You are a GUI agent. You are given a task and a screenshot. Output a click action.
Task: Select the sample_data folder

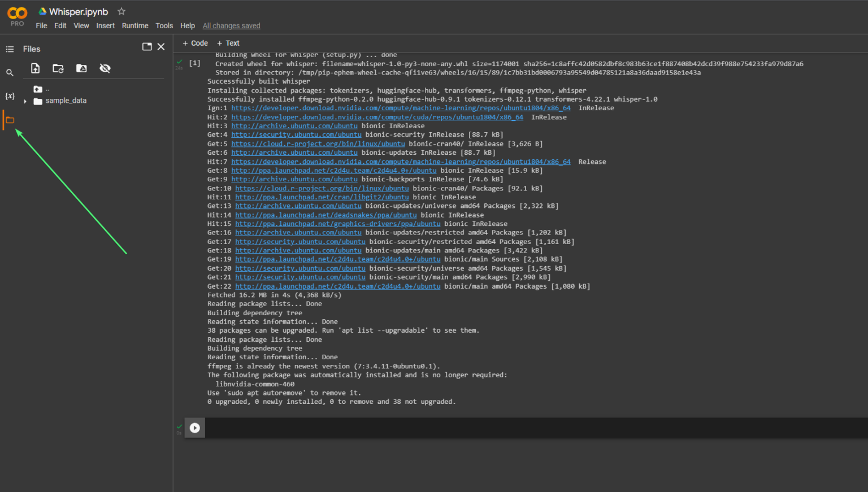tap(66, 101)
